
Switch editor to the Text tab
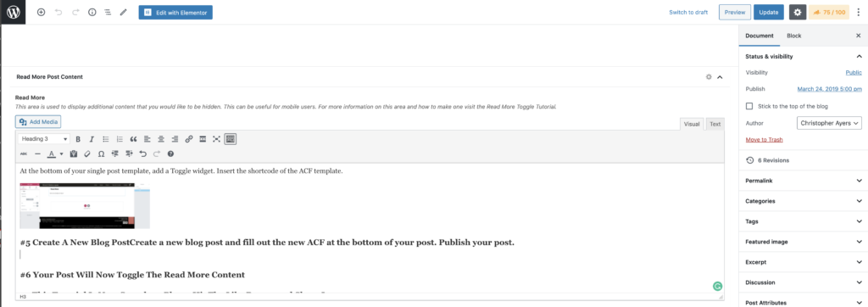tap(715, 124)
